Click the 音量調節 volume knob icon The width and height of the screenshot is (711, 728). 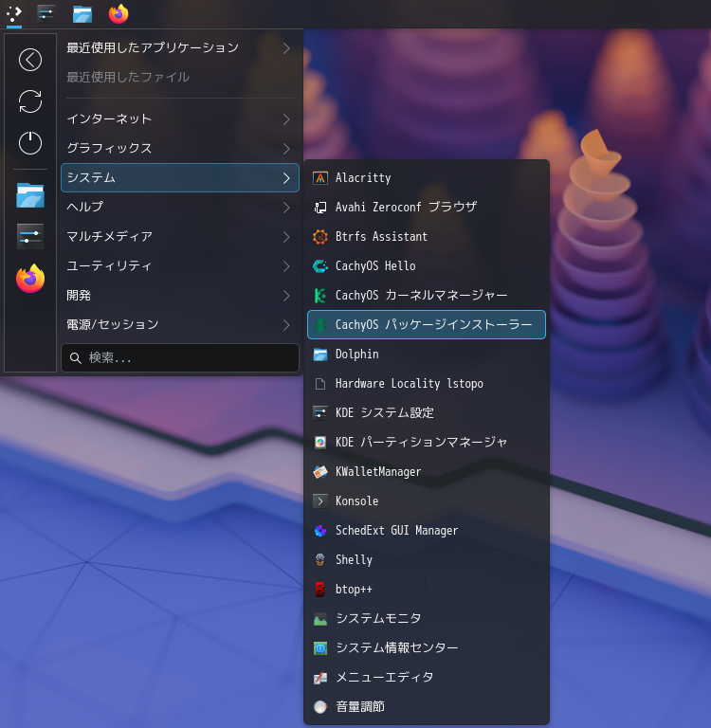coord(320,706)
